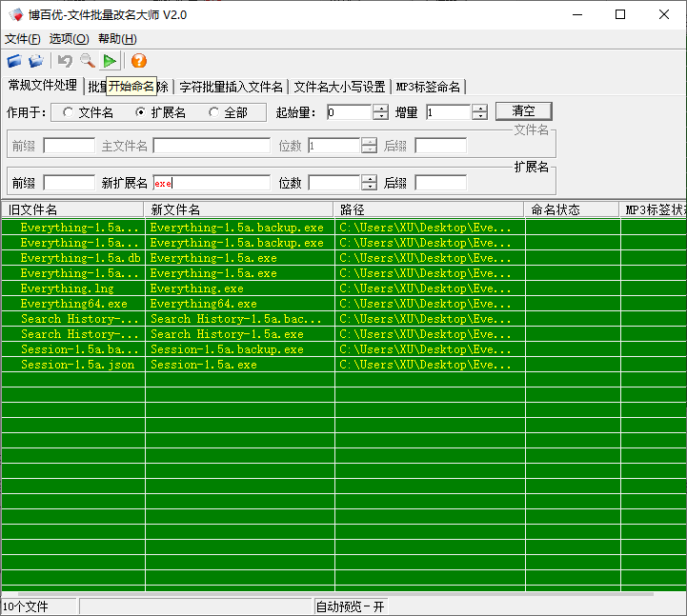
Task: Sort by 旧文件名 column header
Action: click(x=72, y=209)
